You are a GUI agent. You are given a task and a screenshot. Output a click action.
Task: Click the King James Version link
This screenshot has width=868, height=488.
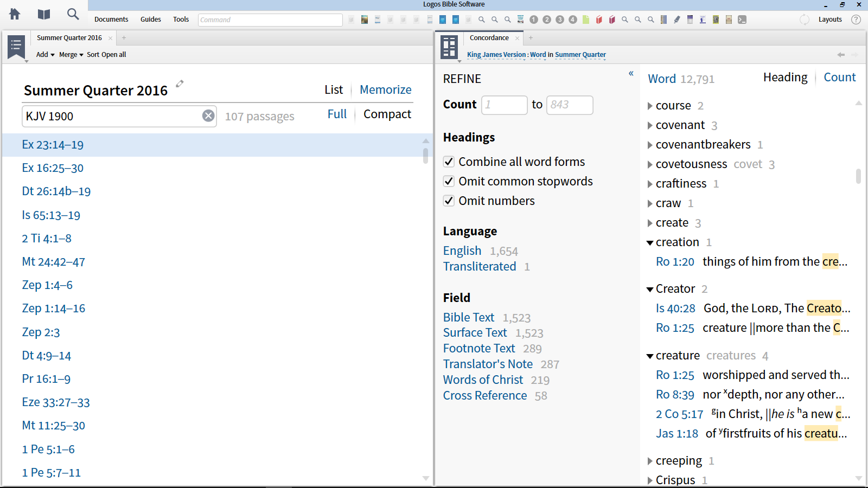point(496,55)
